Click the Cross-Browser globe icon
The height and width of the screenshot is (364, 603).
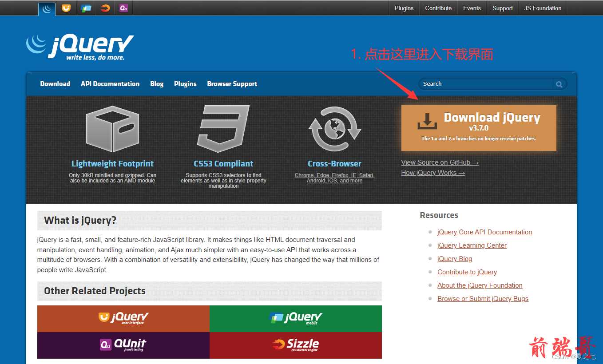tap(334, 129)
